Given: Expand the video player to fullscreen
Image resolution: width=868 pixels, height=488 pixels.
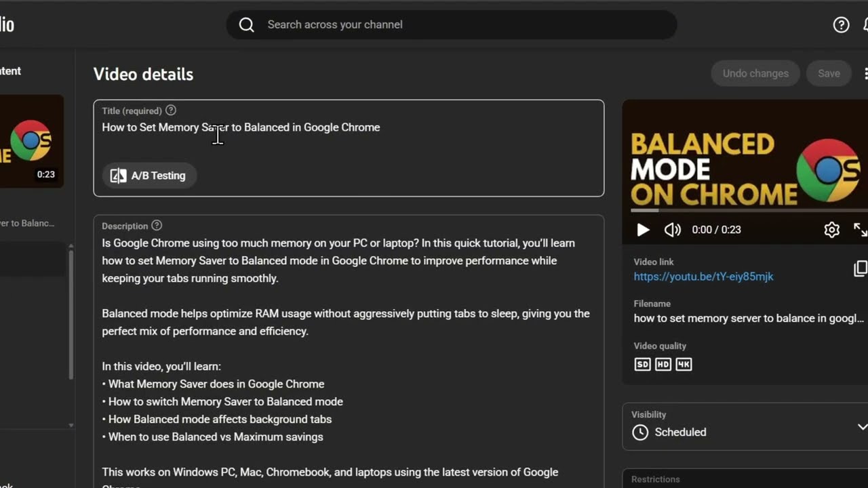Looking at the screenshot, I should point(860,230).
